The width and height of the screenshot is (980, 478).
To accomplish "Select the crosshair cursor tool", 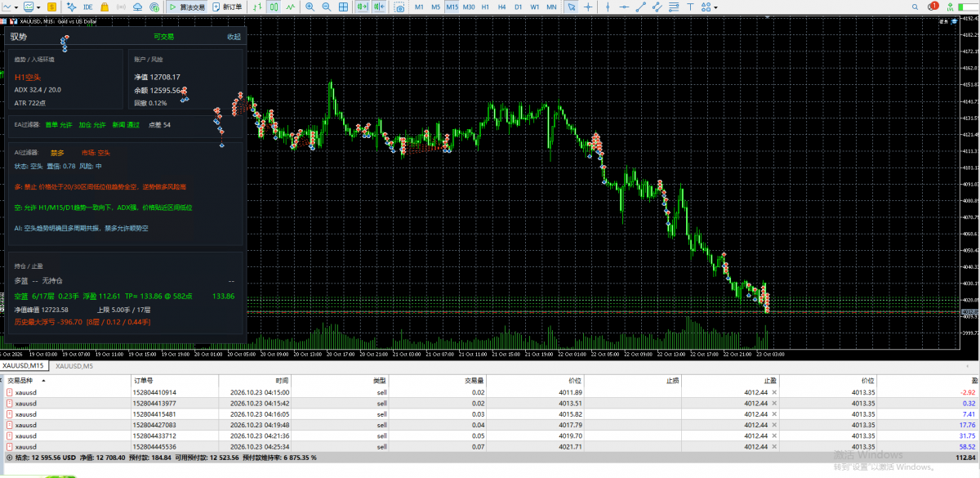I will tap(588, 7).
